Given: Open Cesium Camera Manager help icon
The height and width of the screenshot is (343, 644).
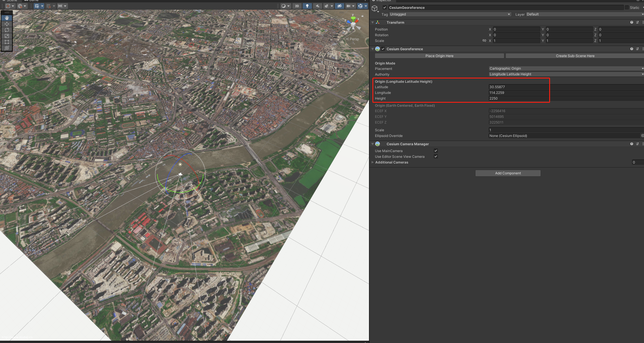Looking at the screenshot, I should coord(632,144).
